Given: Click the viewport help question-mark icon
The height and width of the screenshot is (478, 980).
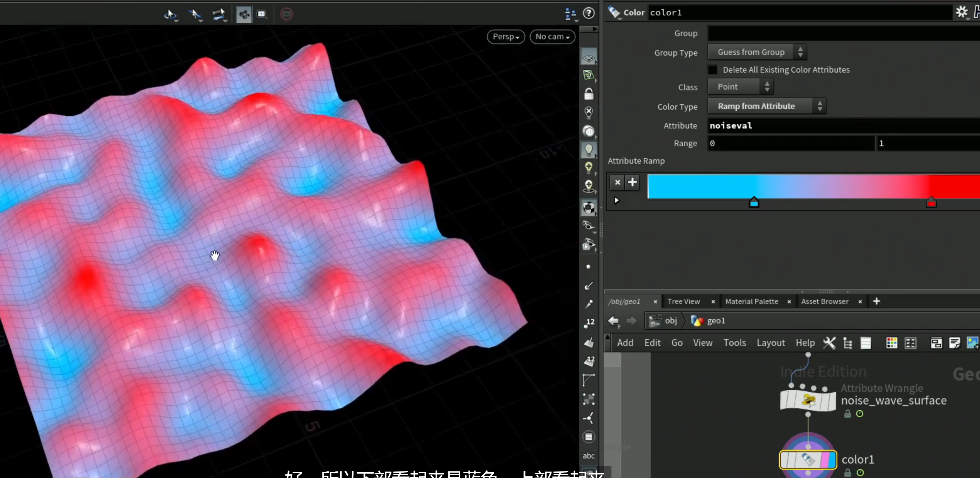Looking at the screenshot, I should pyautogui.click(x=589, y=13).
